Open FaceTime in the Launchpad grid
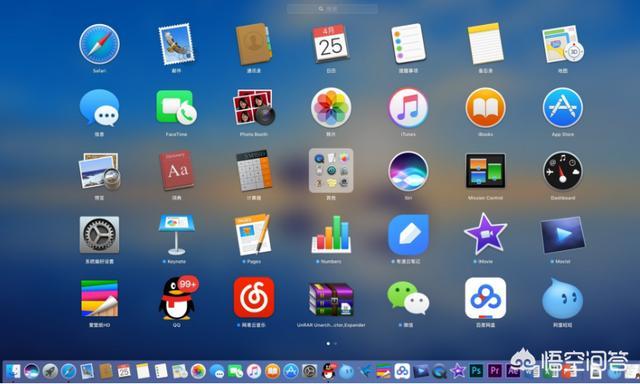The image size is (640, 384). (176, 108)
